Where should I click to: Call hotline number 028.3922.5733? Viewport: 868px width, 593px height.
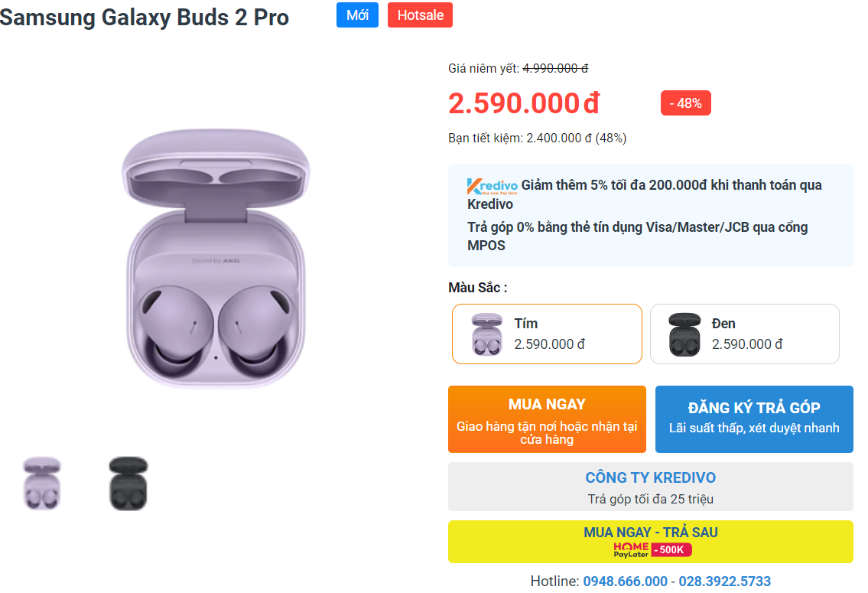(x=723, y=582)
